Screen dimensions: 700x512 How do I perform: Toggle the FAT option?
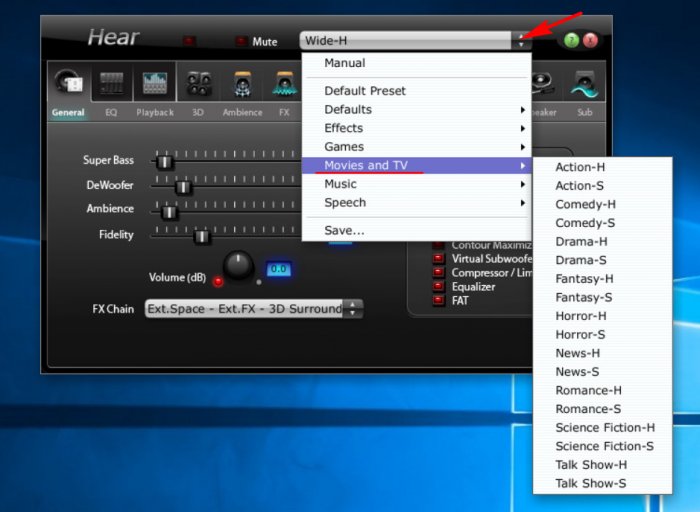tap(438, 300)
